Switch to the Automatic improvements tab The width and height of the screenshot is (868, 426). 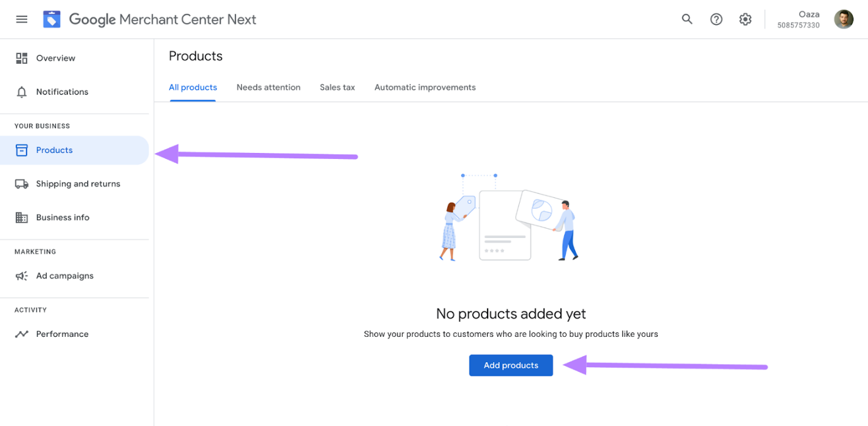pyautogui.click(x=425, y=87)
